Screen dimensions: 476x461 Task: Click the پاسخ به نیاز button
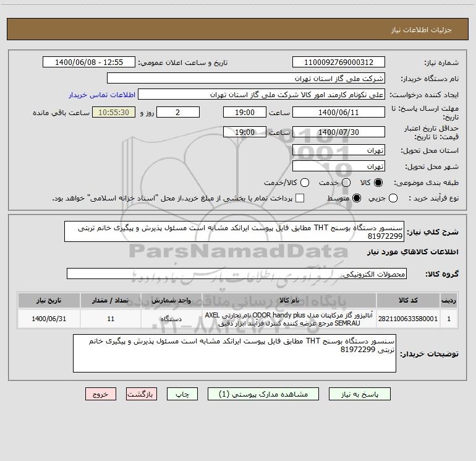tap(359, 394)
